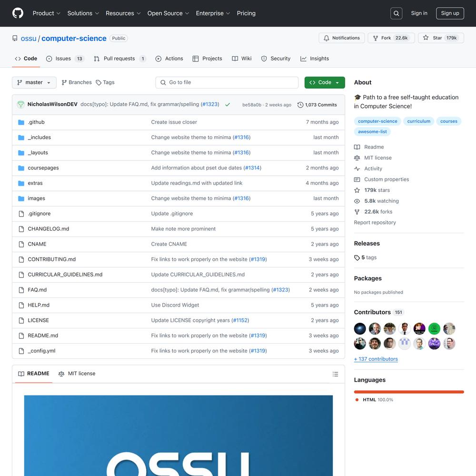Open the CURRICULAR_GUIDELINES.md file
This screenshot has width=476, height=476.
65,275
